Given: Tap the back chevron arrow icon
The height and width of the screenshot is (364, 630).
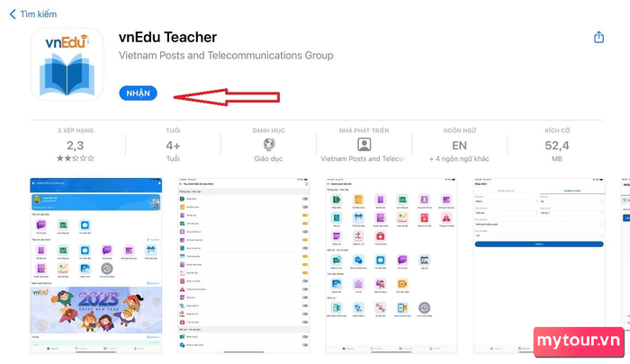Looking at the screenshot, I should pyautogui.click(x=13, y=14).
